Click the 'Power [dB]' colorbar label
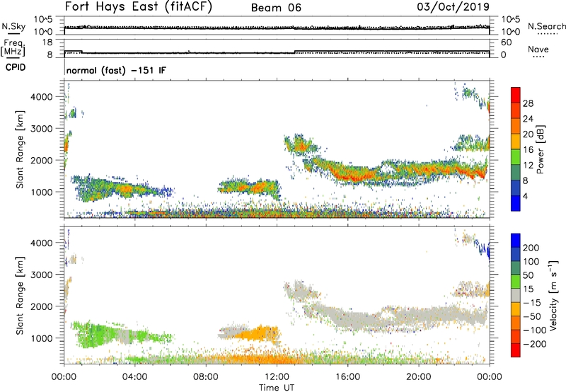Image resolution: width=566 pixels, height=392 pixels. (540, 149)
